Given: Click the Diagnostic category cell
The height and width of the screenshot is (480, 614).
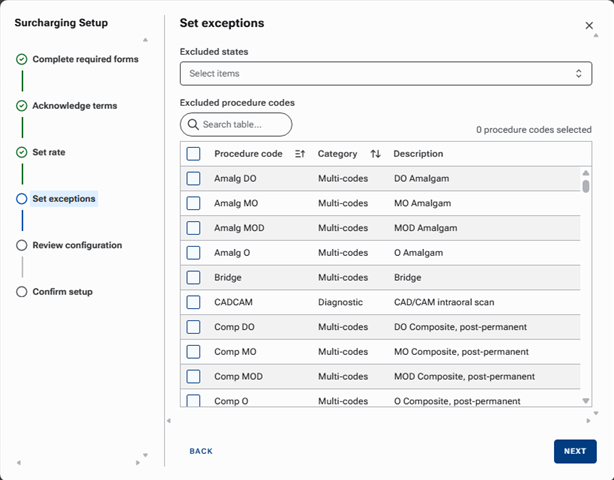Looking at the screenshot, I should 340,302.
